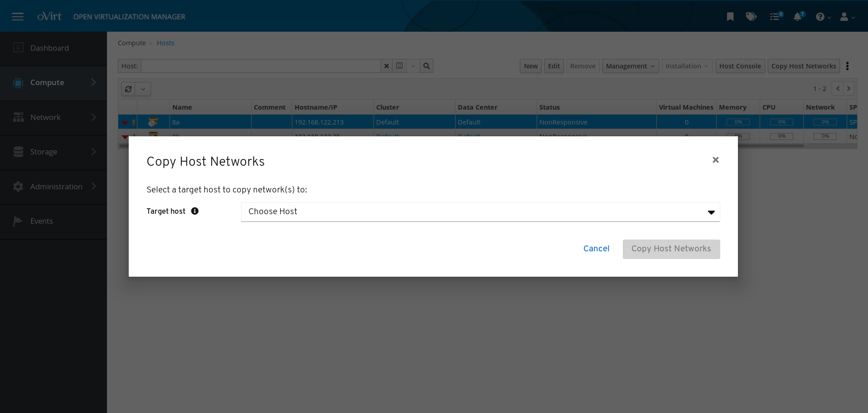Navigate to the Compute breadcrumb
The height and width of the screenshot is (413, 868).
131,43
